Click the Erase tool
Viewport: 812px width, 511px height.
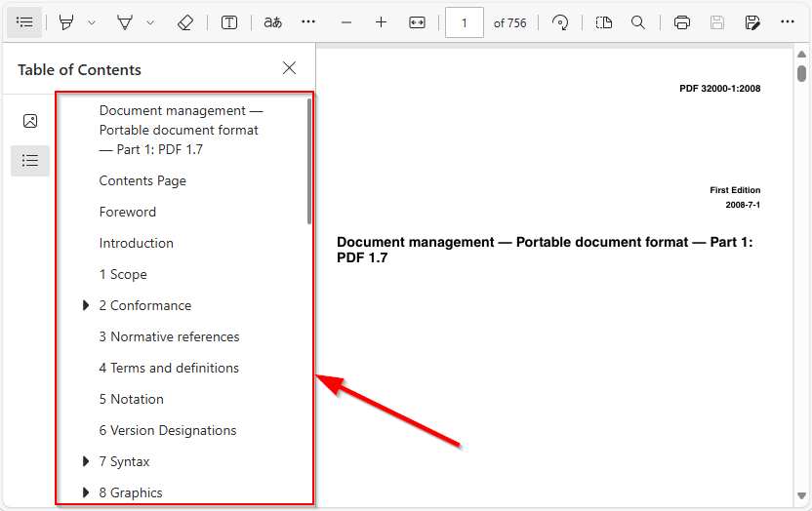point(185,22)
